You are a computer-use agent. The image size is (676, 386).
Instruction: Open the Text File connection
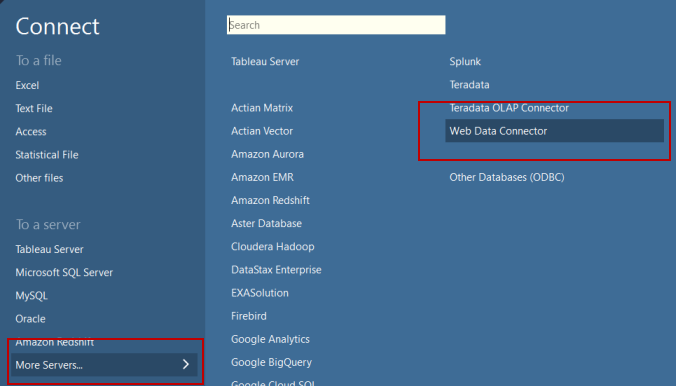(x=34, y=108)
